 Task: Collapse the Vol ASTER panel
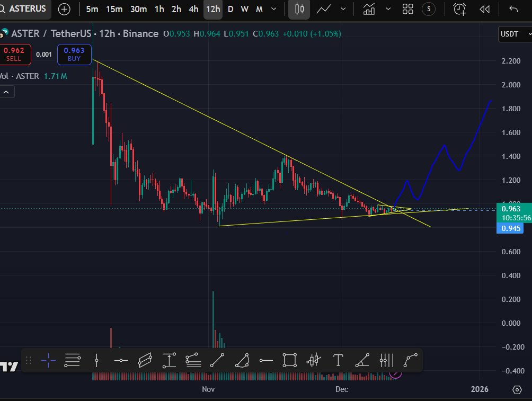[x=7, y=91]
